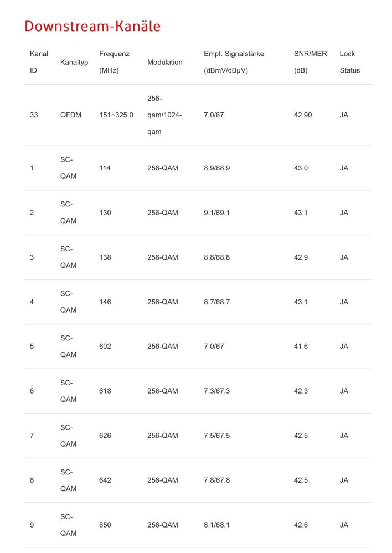
Task: Click signal strength 8.7/68.7 cell
Action: click(216, 302)
